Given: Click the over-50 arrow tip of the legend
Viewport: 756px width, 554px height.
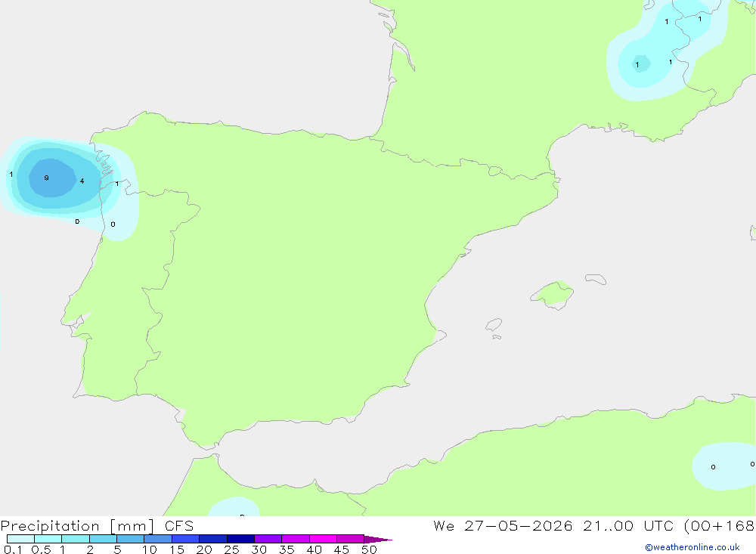Looking at the screenshot, I should click(x=378, y=540).
